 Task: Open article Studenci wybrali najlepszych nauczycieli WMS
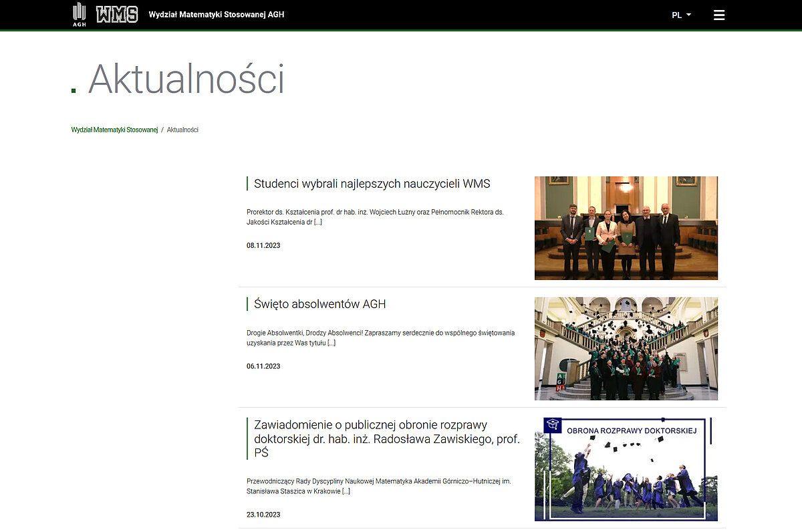(372, 184)
